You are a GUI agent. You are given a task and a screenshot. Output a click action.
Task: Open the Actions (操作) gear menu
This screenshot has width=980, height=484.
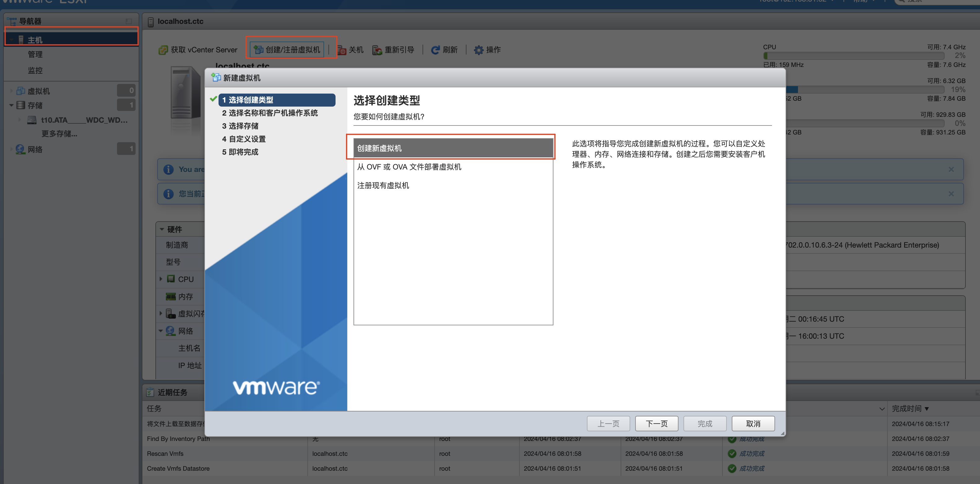click(x=478, y=50)
